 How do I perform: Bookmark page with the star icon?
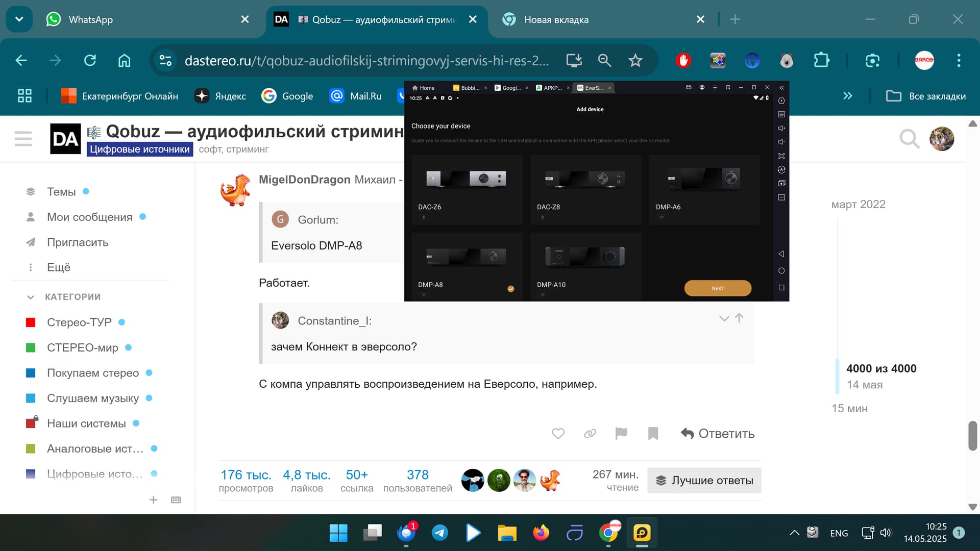click(635, 61)
